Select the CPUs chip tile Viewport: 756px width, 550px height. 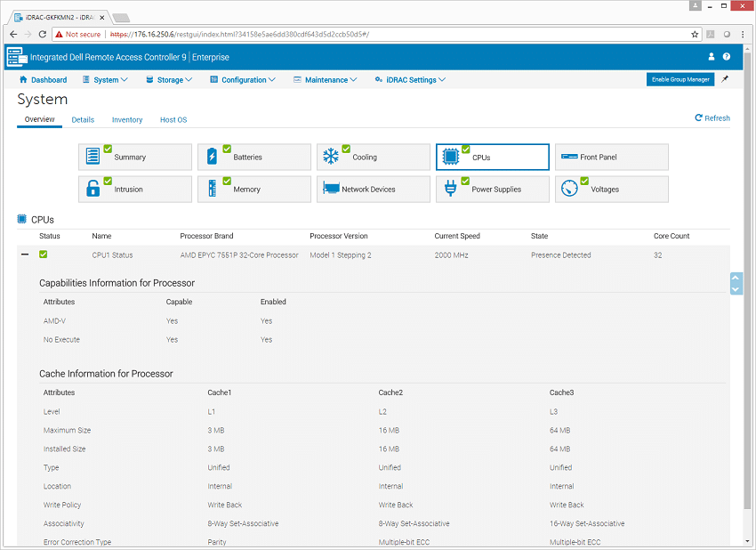pyautogui.click(x=492, y=157)
